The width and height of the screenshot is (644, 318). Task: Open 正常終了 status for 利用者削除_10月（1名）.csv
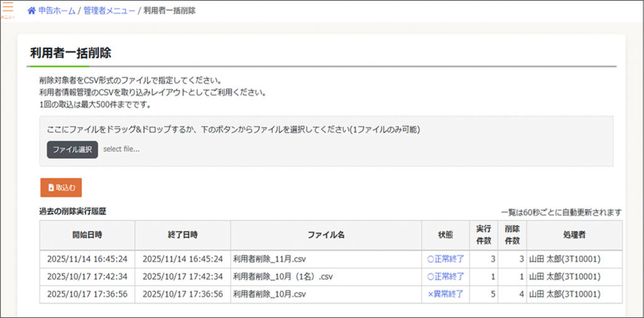[x=445, y=276]
